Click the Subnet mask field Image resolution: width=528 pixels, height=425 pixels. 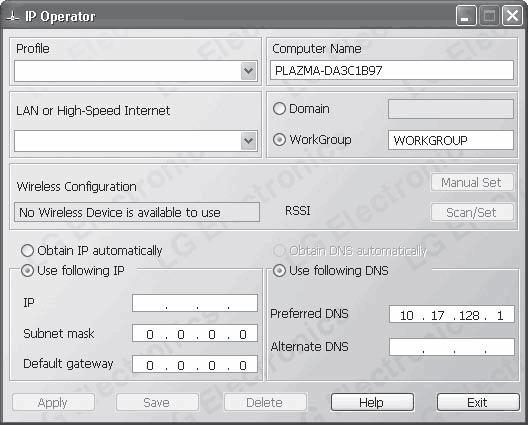pyautogui.click(x=195, y=333)
